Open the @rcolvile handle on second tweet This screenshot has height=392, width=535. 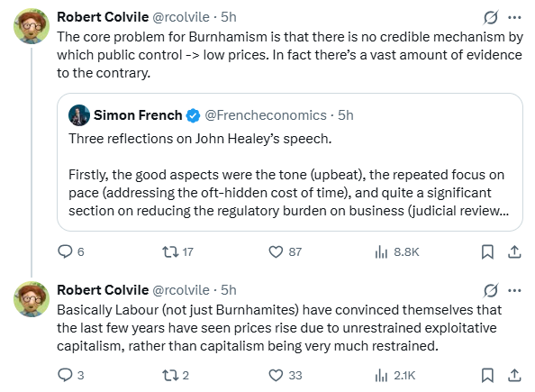coord(181,290)
